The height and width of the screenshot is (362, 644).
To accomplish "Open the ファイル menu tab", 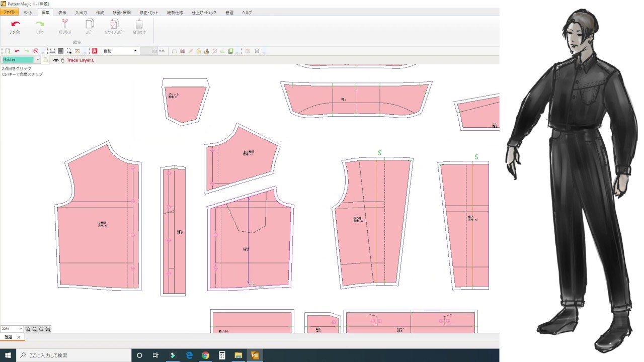I will [10, 12].
